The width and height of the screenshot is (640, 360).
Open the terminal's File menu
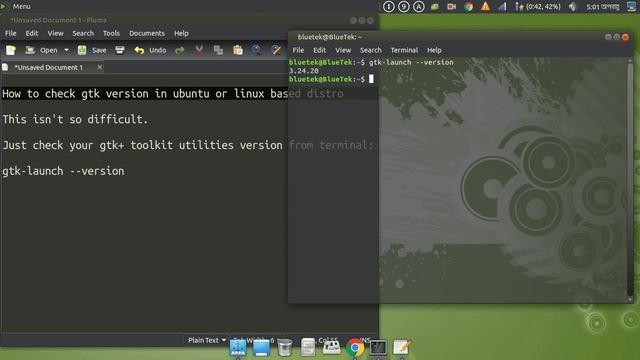[298, 50]
